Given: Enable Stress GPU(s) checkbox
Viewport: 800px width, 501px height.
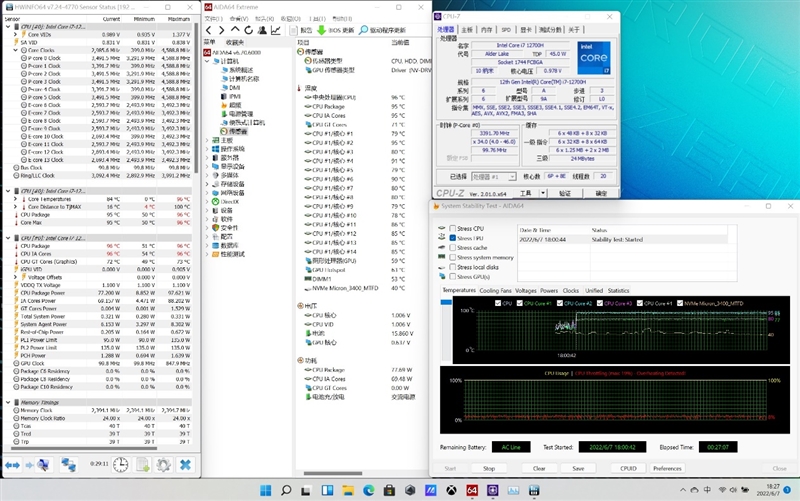Looking at the screenshot, I should click(453, 277).
